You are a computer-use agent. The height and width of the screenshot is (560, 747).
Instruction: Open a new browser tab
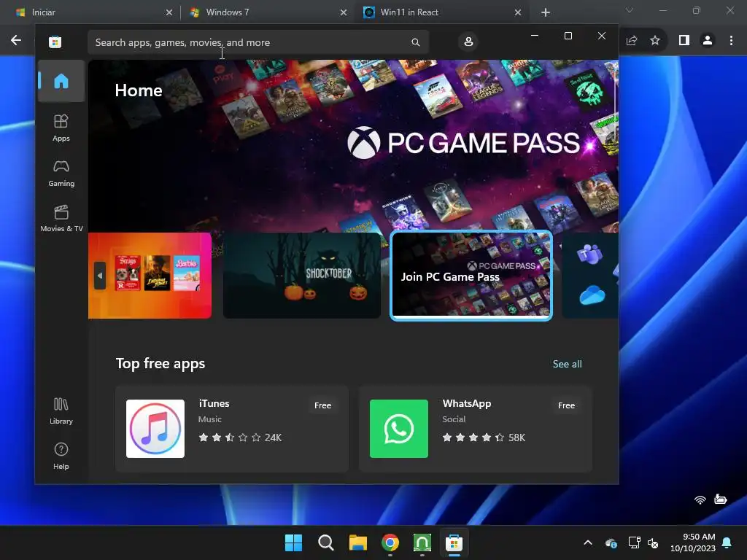point(546,12)
